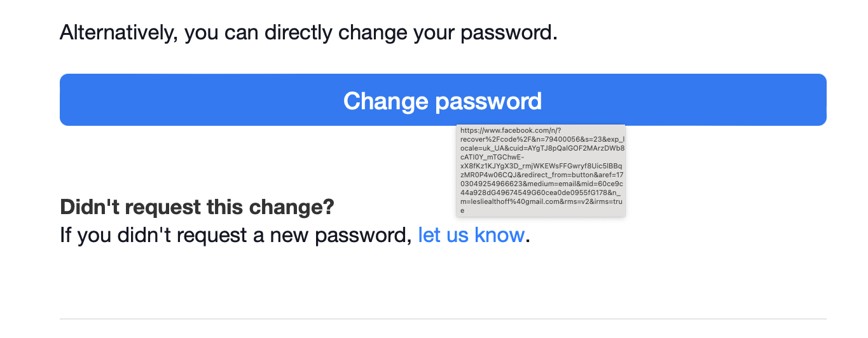This screenshot has height=338, width=868.
Task: Click the word "directly" in the top sentence
Action: [299, 32]
